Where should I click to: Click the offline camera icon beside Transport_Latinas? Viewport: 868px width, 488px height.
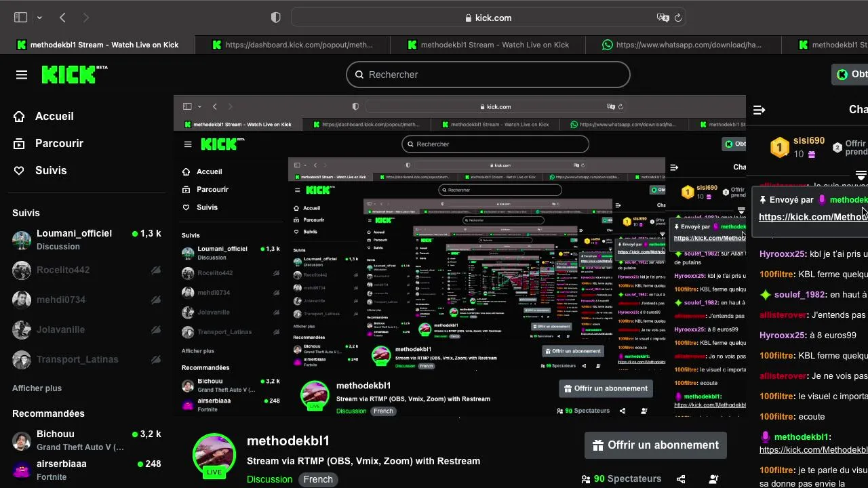(156, 359)
